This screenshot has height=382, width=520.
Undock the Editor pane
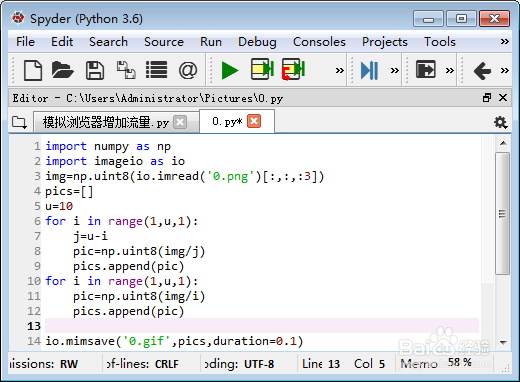487,98
